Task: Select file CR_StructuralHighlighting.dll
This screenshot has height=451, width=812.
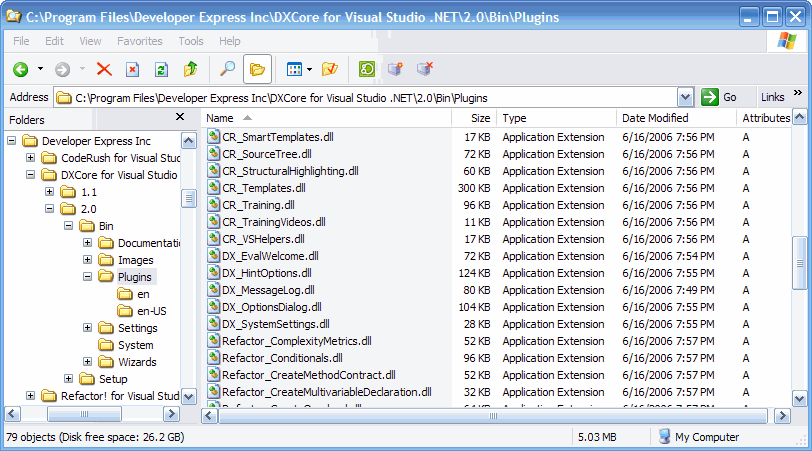Action: 290,171
